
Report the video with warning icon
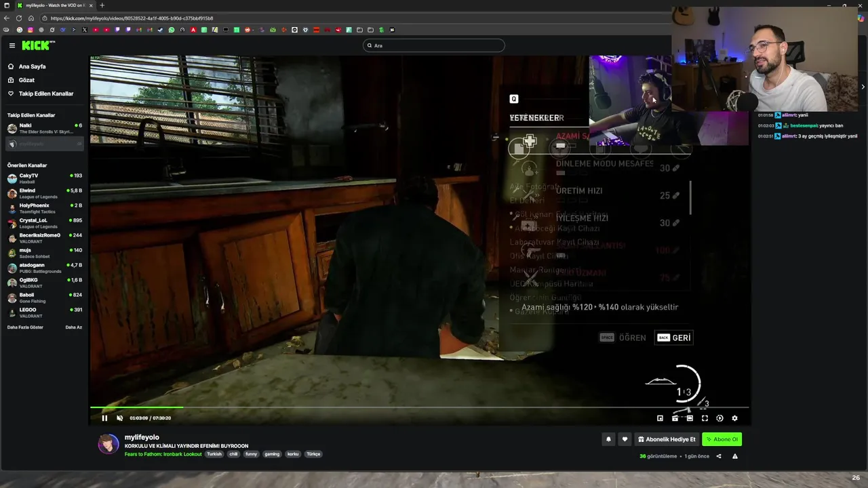[735, 456]
